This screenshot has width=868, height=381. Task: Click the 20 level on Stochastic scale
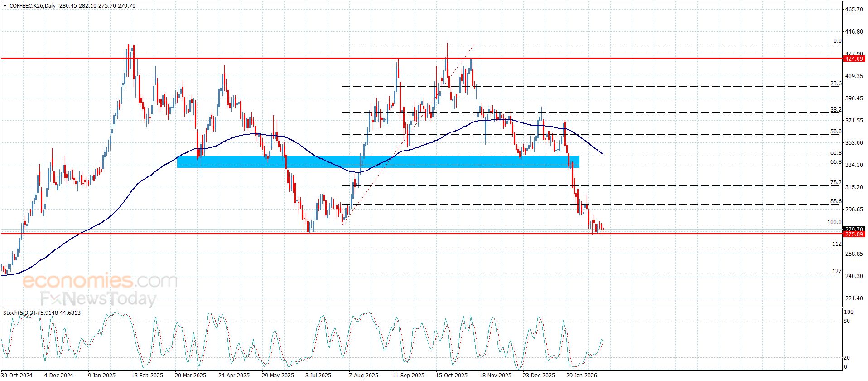pos(847,358)
